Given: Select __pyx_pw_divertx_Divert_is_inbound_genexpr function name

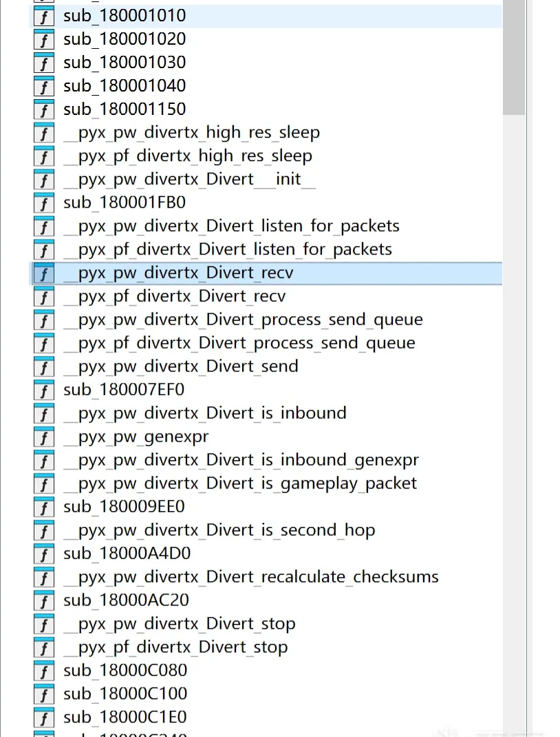Looking at the screenshot, I should click(241, 460).
